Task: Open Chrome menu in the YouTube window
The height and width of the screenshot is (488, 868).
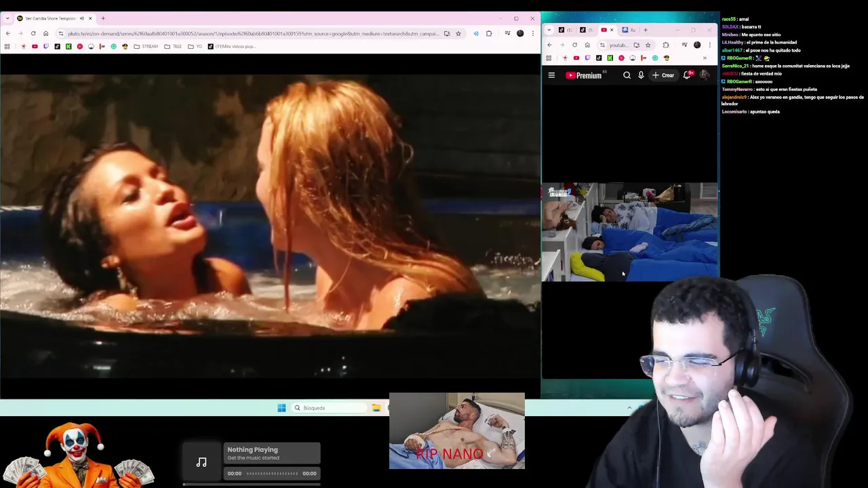Action: point(710,45)
